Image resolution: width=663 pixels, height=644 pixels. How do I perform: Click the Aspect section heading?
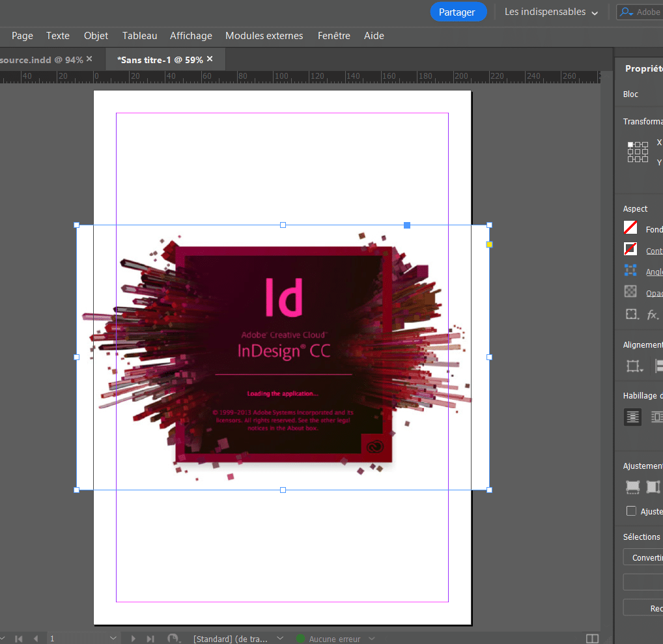pos(635,209)
